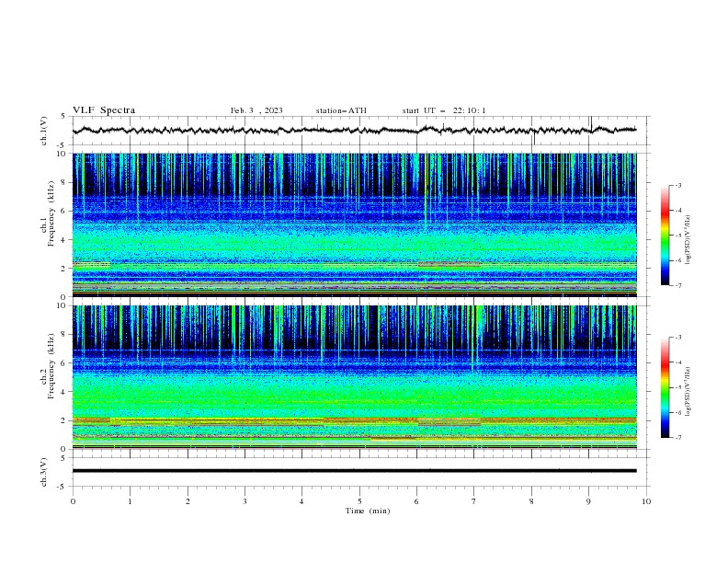This screenshot has height=563, width=728.
Task: Click the "4" tick on ch.1 frequency axis
Action: pos(63,240)
